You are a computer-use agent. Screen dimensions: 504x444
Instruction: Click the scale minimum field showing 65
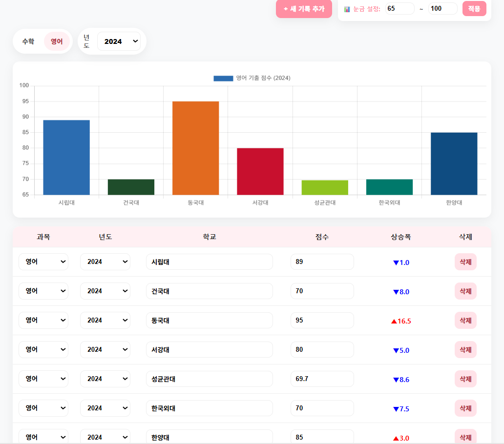pyautogui.click(x=399, y=9)
